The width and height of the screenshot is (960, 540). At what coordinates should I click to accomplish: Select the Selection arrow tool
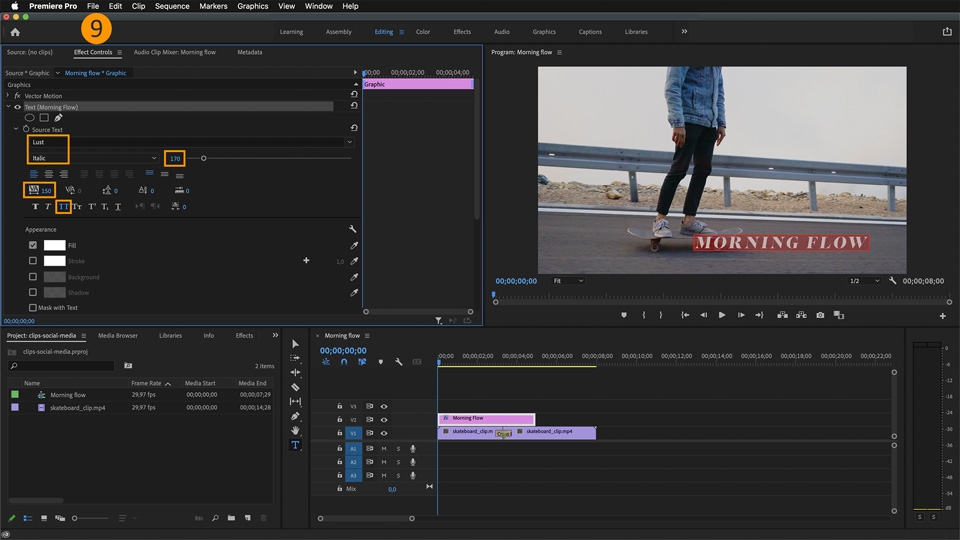295,343
